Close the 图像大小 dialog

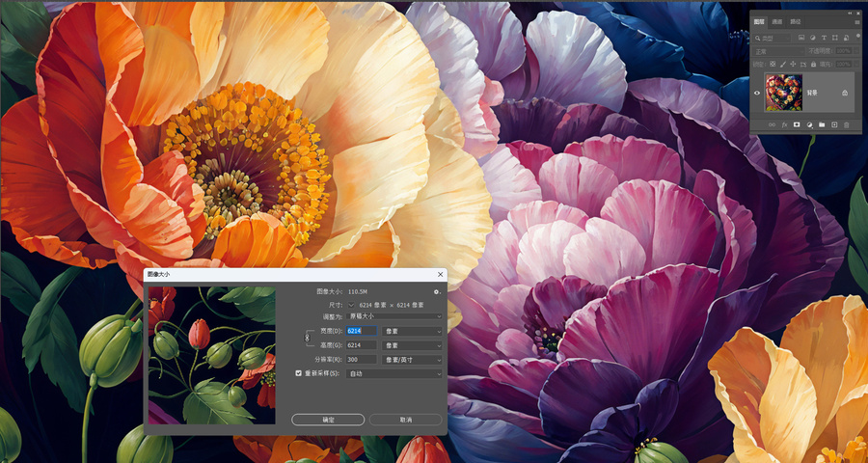440,274
